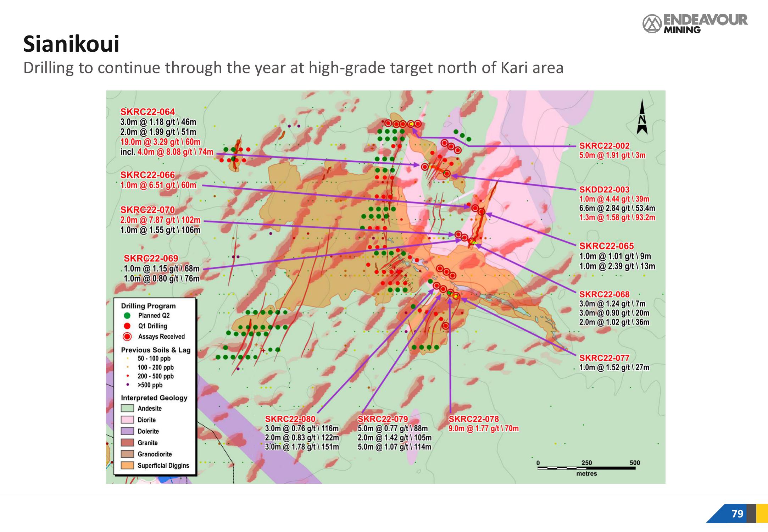Click the 1.0m @ 6.51 g/t \ 60m result
This screenshot has width=768, height=532.
click(158, 185)
